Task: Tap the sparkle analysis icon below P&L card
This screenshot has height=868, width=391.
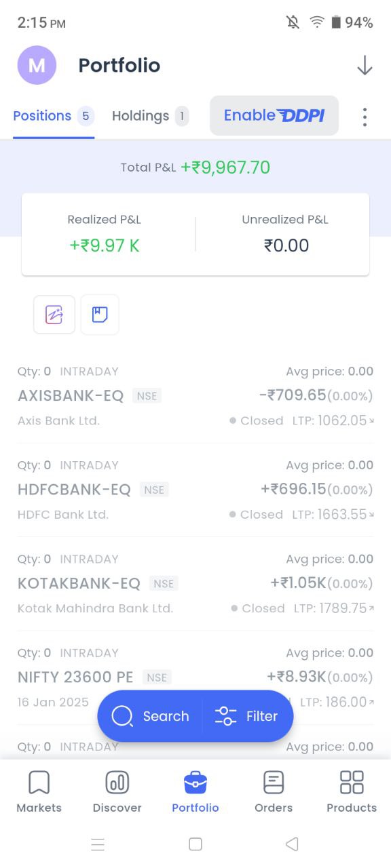Action: (x=54, y=315)
